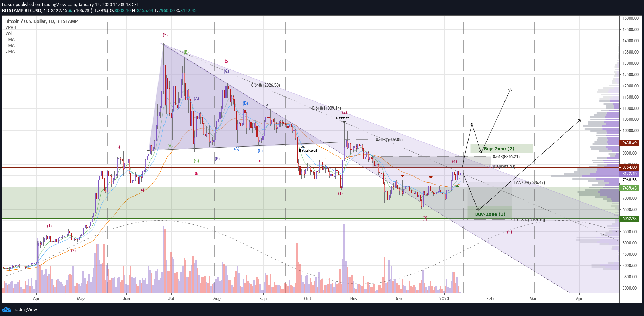Click the 7968.58 price axis label
The image size is (644, 316).
[x=630, y=180]
